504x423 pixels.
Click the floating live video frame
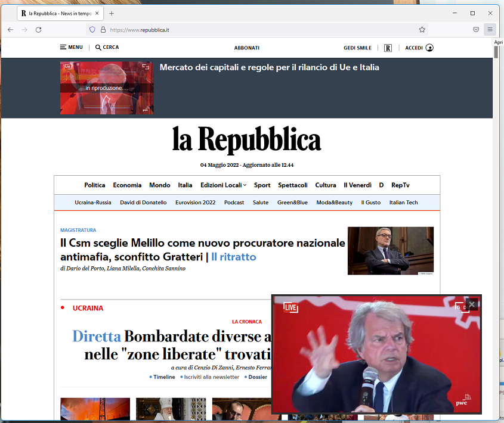(376, 354)
